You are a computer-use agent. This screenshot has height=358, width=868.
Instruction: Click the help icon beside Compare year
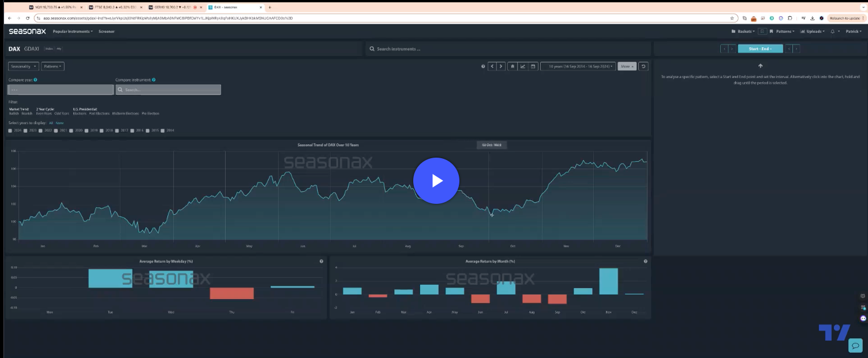(36, 80)
